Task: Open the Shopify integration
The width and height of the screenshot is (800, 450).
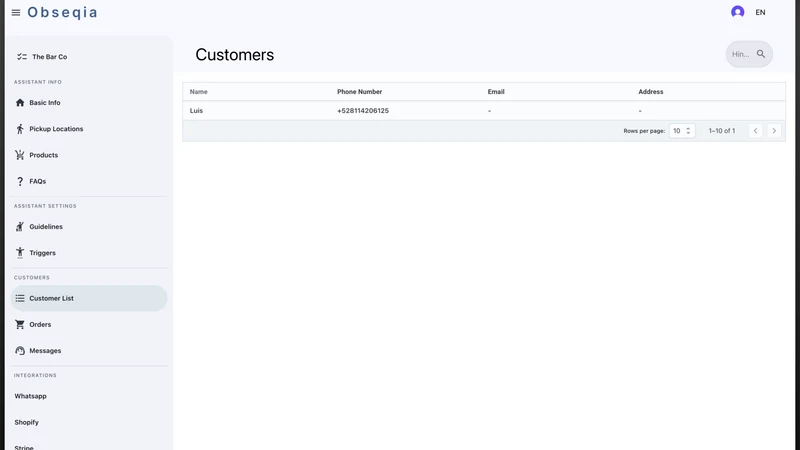Action: tap(27, 422)
